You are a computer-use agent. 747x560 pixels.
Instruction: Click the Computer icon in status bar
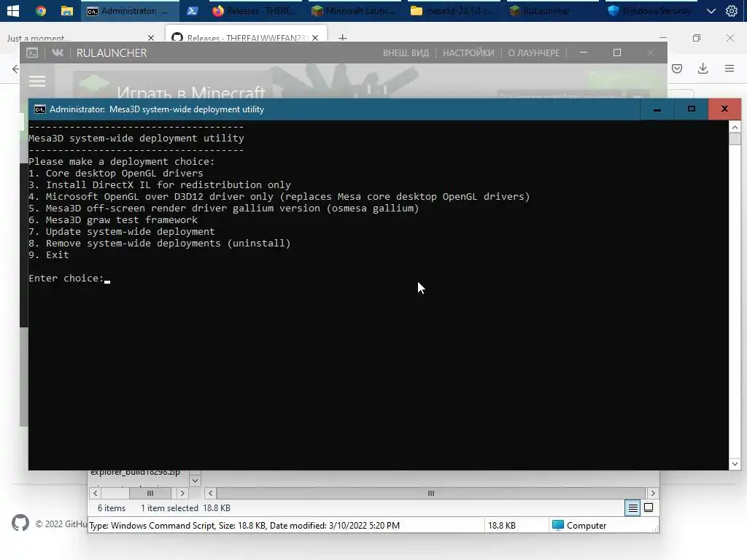pyautogui.click(x=558, y=525)
